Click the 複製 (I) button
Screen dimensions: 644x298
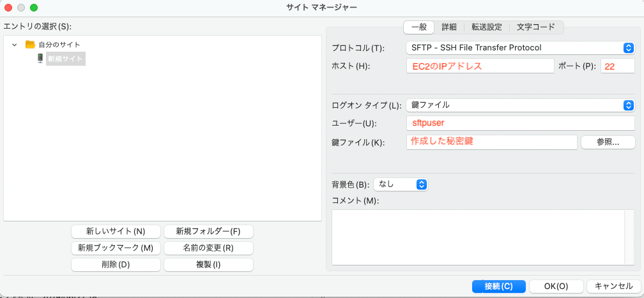pos(208,265)
